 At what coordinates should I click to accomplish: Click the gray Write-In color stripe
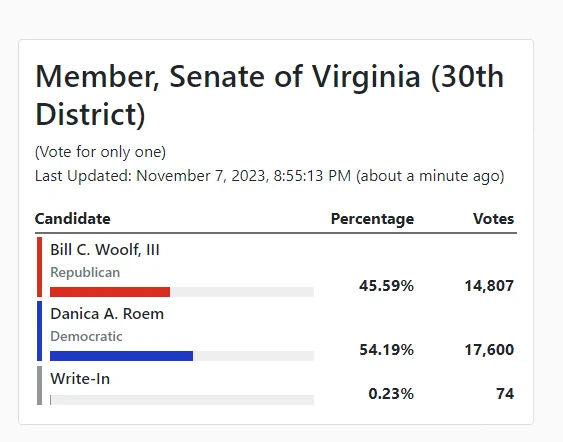[39, 385]
